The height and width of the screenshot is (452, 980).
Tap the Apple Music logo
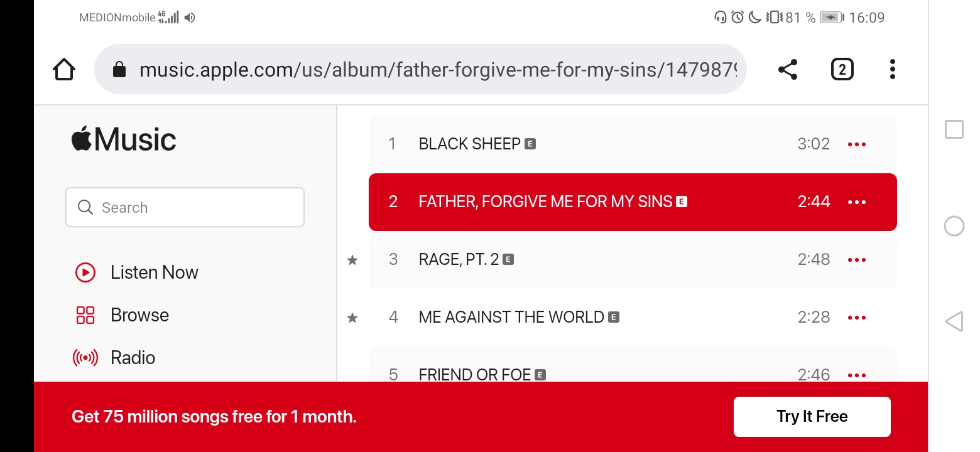tap(124, 139)
